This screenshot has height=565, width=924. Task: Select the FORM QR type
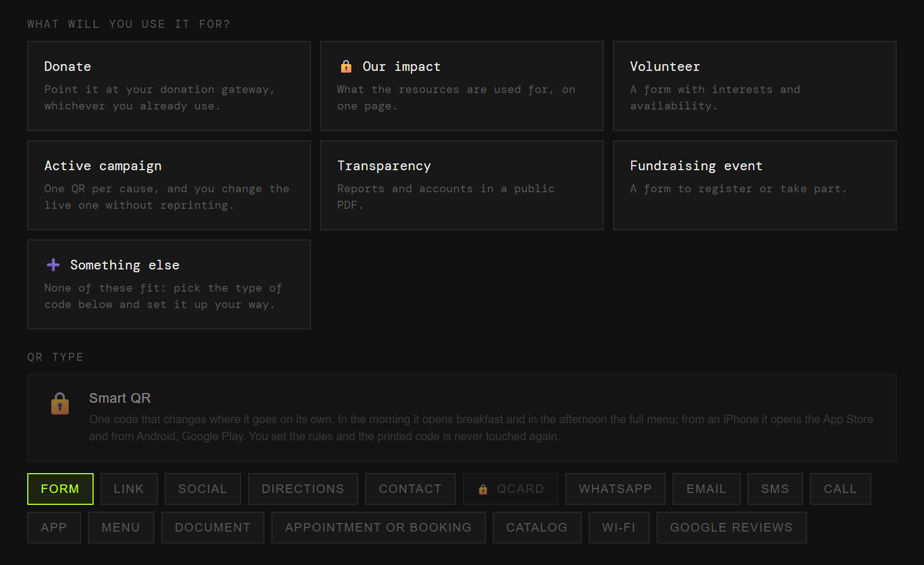[x=60, y=489]
